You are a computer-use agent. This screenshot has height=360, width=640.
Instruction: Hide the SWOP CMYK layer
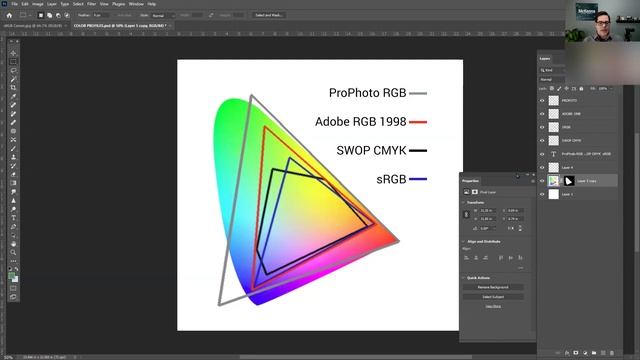point(542,140)
